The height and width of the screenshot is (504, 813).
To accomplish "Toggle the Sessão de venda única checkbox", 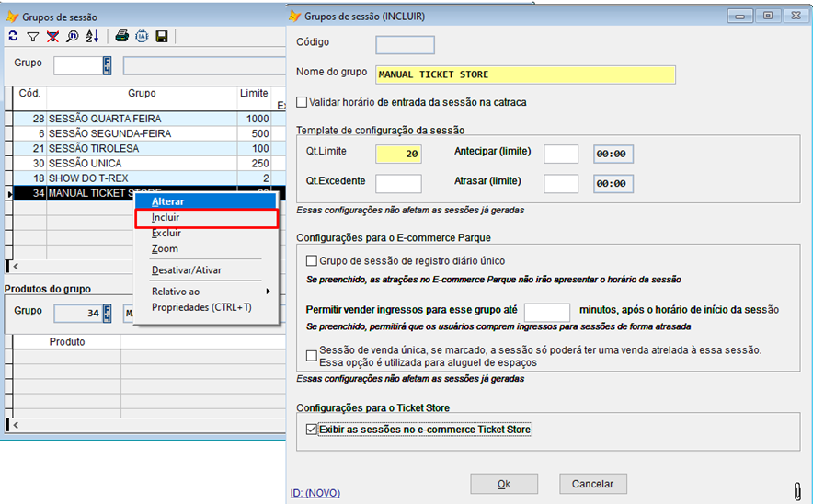I will coord(312,355).
